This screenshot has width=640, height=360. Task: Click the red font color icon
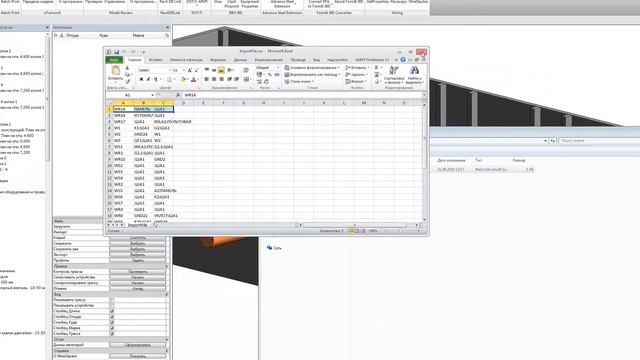pyautogui.click(x=193, y=79)
